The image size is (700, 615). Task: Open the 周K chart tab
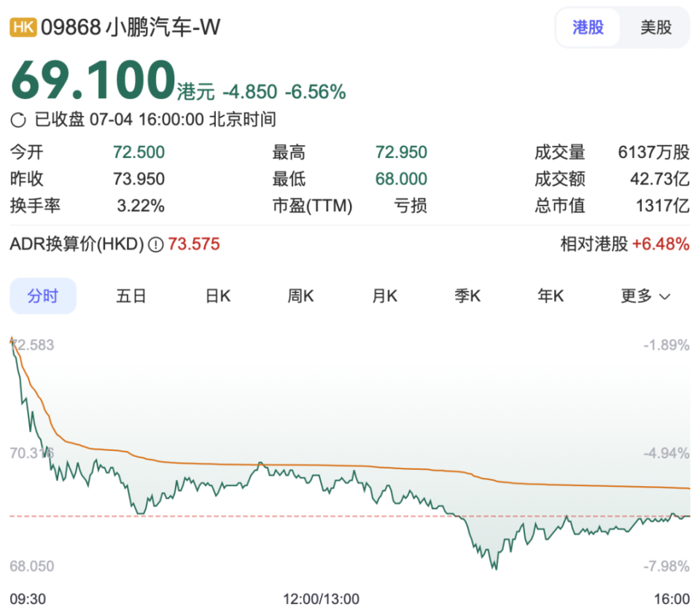[300, 296]
